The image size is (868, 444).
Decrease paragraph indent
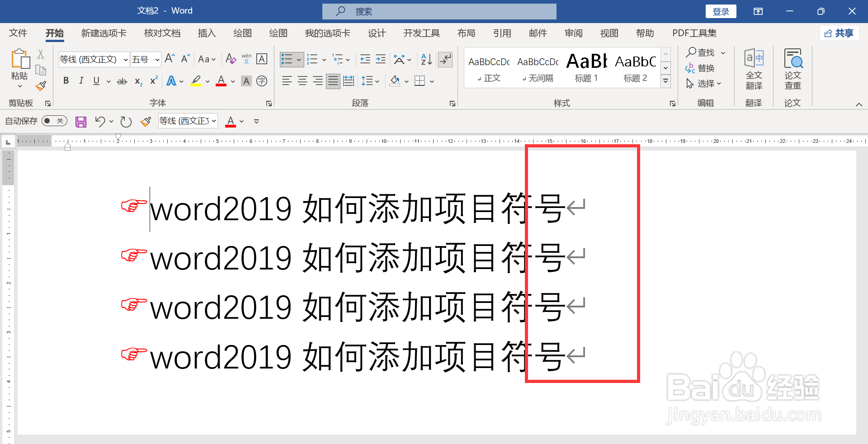365,59
